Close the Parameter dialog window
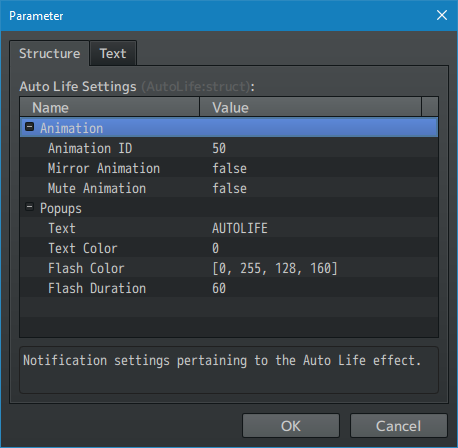This screenshot has width=458, height=448. (x=442, y=15)
